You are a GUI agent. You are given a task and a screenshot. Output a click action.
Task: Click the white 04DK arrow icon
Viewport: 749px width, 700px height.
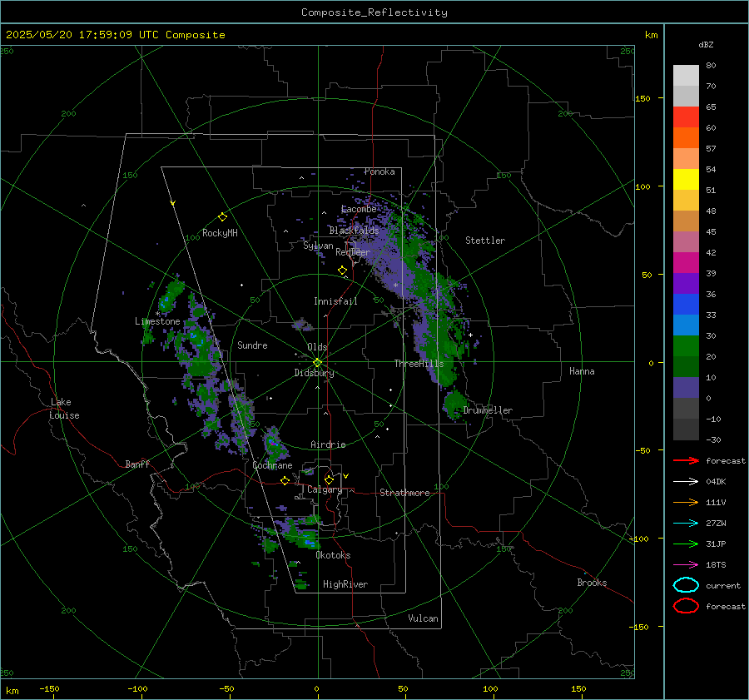pos(686,481)
